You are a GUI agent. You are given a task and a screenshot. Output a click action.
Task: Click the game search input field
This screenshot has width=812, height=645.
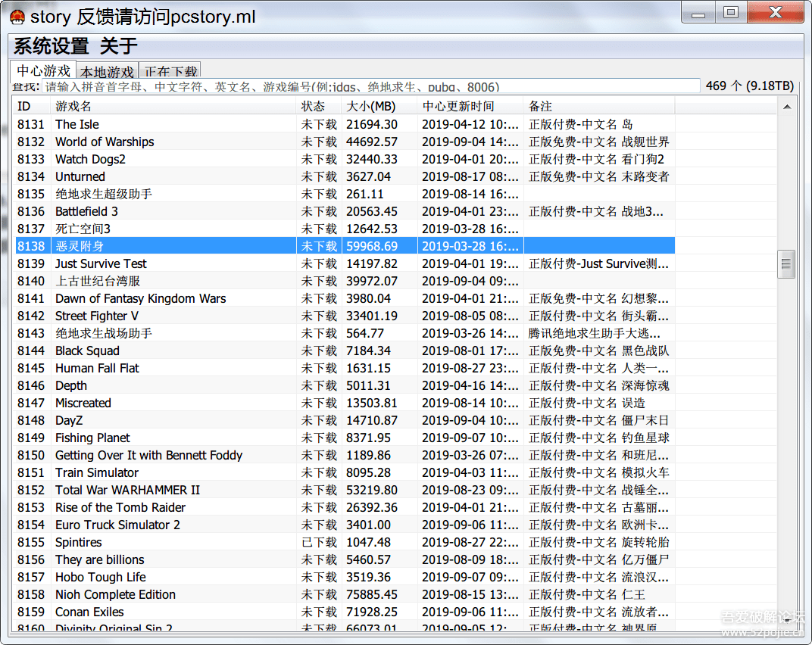(x=371, y=86)
